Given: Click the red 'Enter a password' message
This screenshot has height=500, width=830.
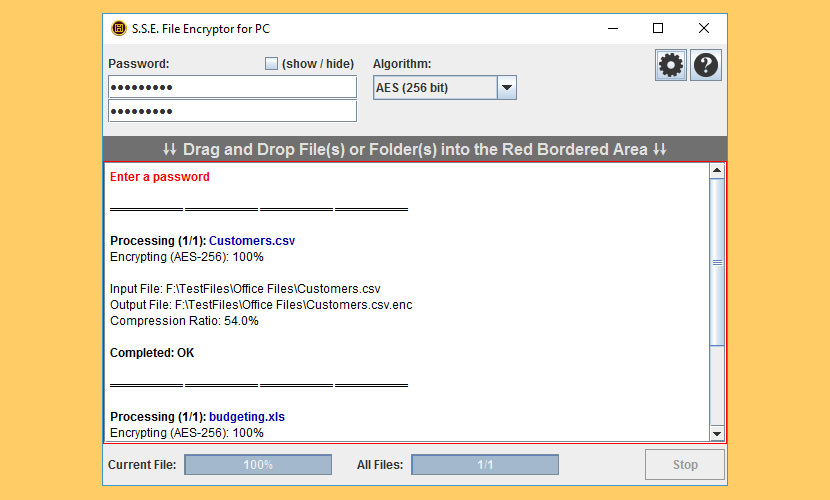Looking at the screenshot, I should [159, 177].
